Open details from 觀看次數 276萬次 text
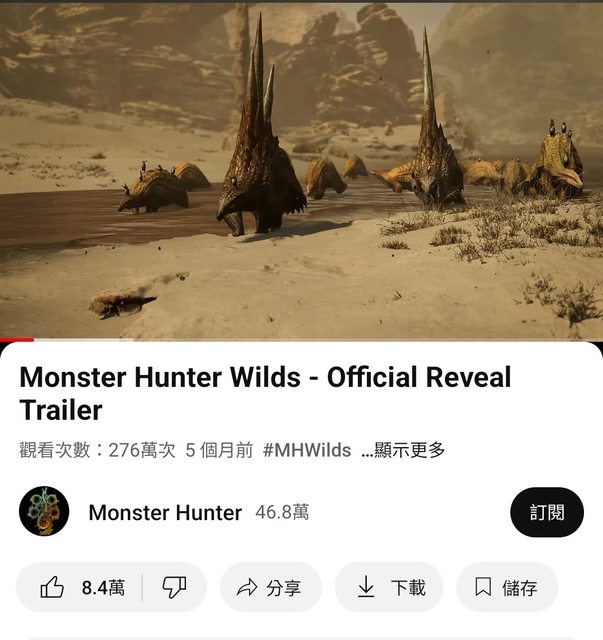Viewport: 603px width, 640px height. tap(97, 450)
